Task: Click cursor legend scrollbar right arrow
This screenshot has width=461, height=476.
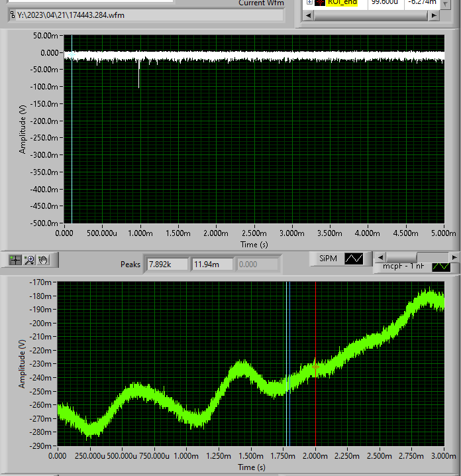Action: [434, 15]
